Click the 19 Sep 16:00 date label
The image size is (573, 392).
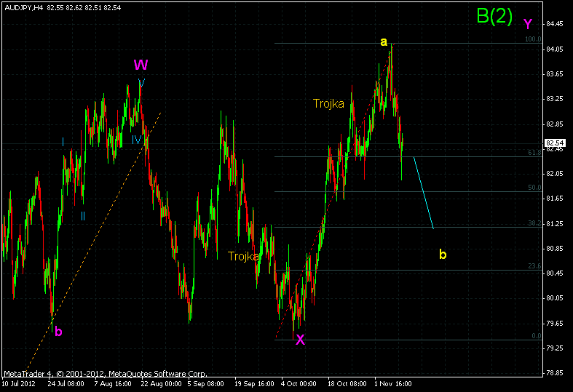click(x=254, y=384)
